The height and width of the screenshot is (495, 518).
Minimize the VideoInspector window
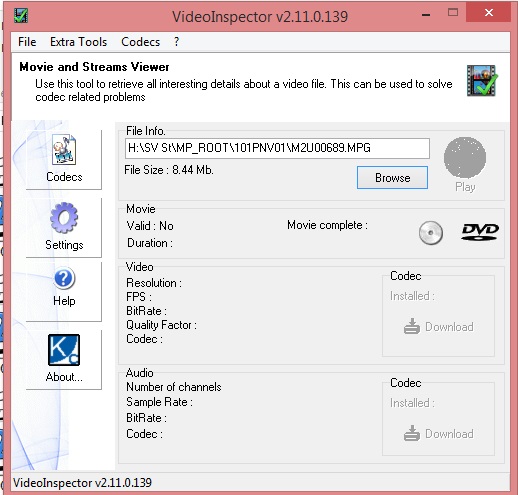pos(426,14)
